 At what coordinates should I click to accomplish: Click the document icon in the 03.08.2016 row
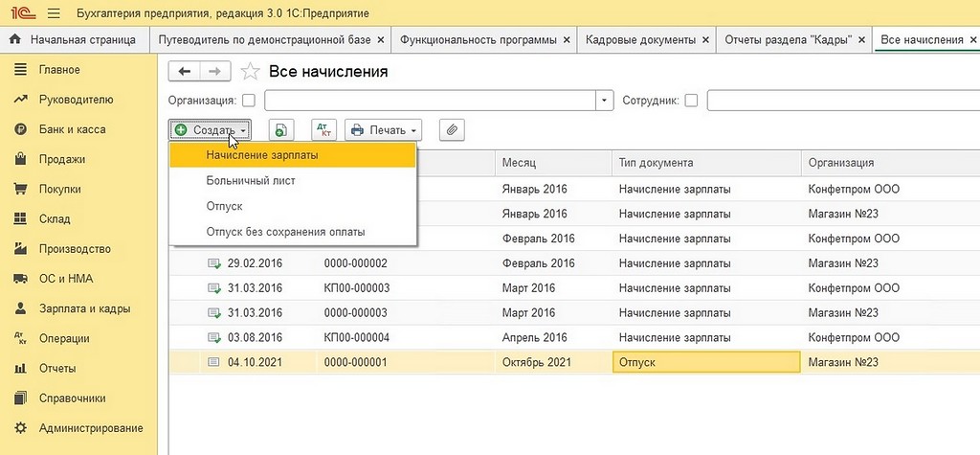tap(214, 338)
